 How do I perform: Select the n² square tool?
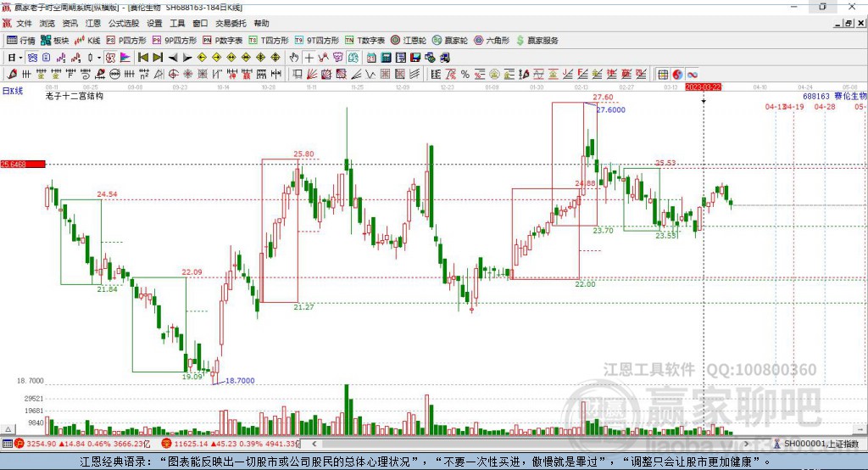pyautogui.click(x=144, y=75)
